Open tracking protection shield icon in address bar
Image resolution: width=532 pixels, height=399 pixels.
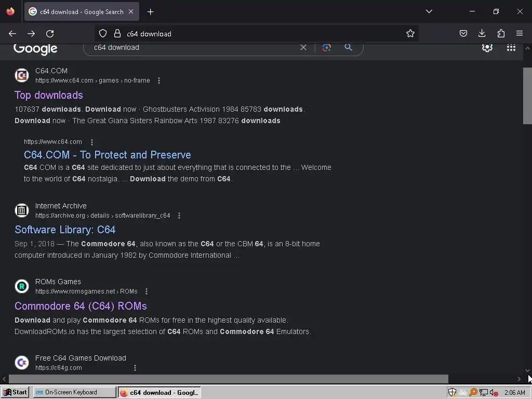103,33
